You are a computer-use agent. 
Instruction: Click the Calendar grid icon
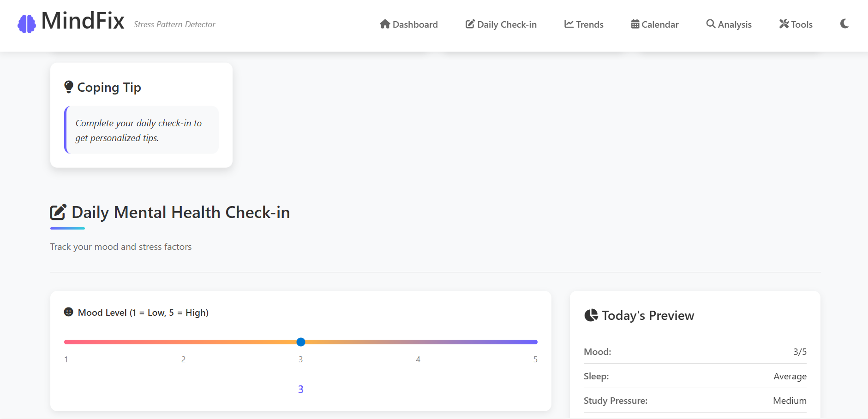(635, 24)
